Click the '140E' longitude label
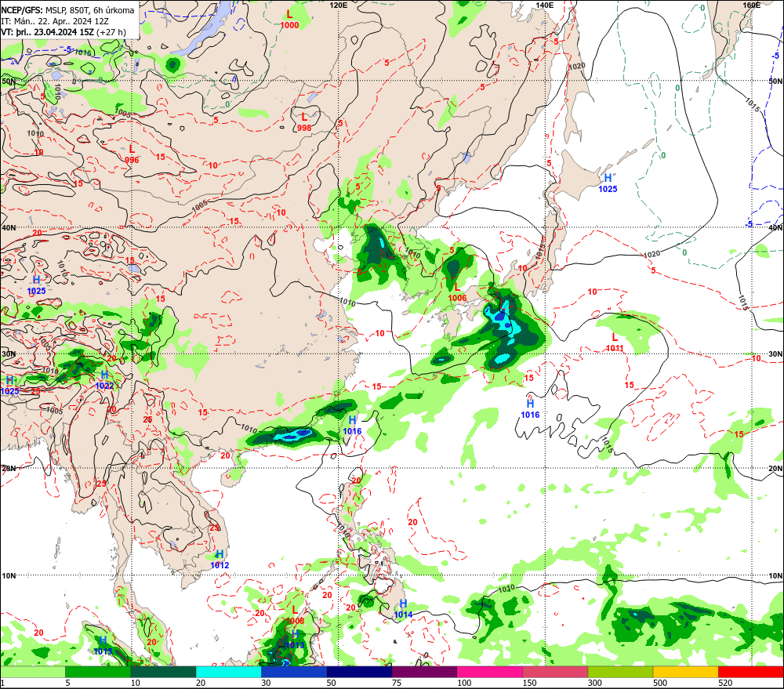 [545, 5]
